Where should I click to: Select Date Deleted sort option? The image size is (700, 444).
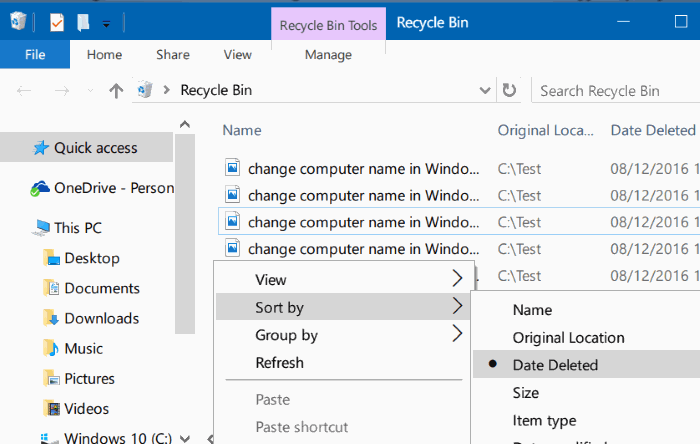point(586,365)
